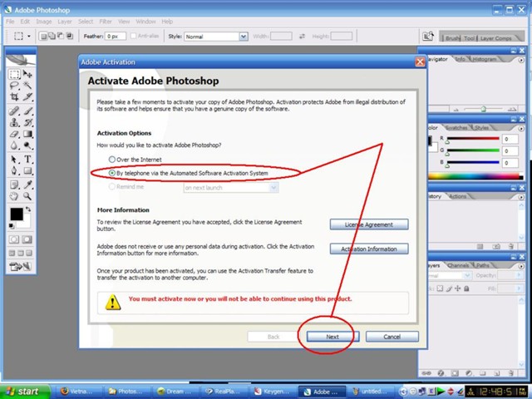532x399 pixels.
Task: Select the Brush tool
Action: pyautogui.click(x=27, y=111)
